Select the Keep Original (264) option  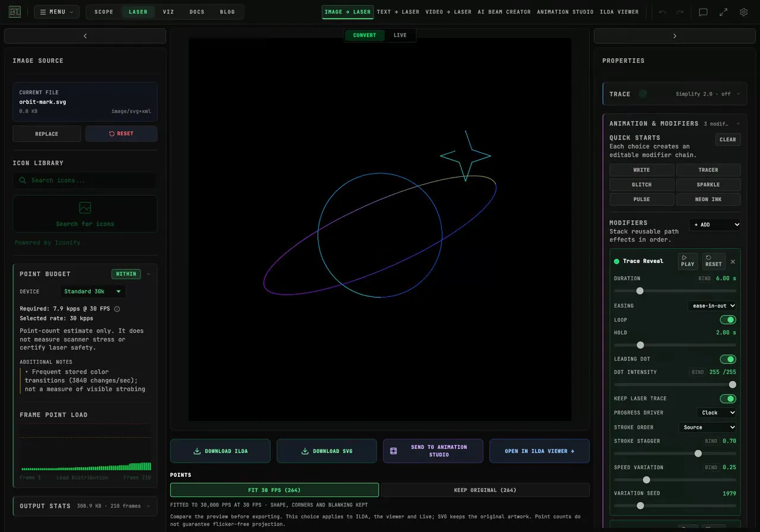point(485,490)
